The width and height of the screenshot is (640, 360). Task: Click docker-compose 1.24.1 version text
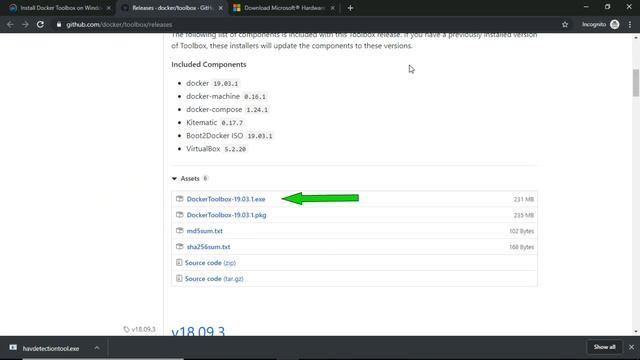pyautogui.click(x=257, y=110)
